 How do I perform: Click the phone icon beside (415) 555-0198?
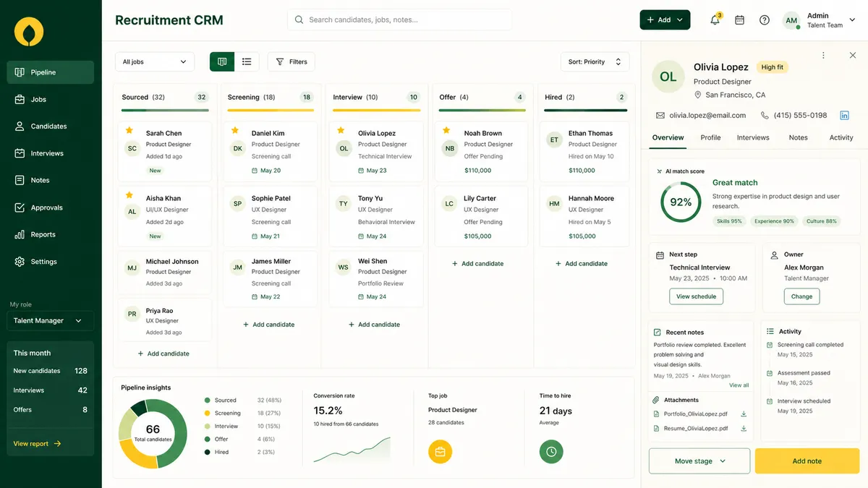tap(765, 115)
